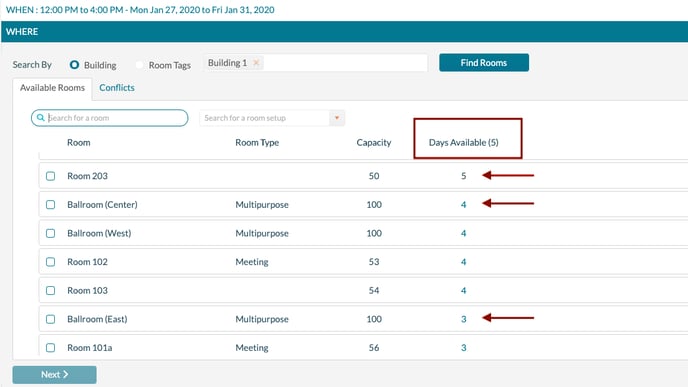
Task: Open the room setup dropdown arrow
Action: point(337,118)
